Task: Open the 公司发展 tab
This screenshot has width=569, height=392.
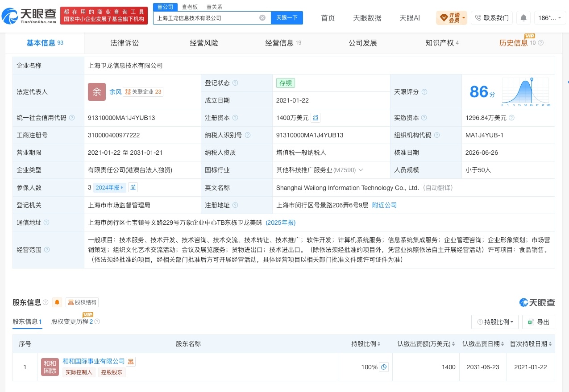Action: (x=363, y=43)
